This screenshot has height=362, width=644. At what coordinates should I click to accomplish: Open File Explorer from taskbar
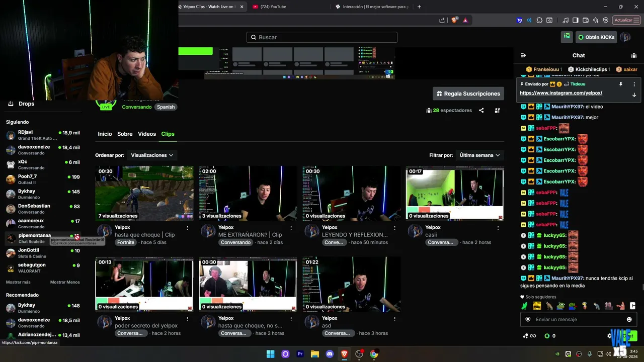click(315, 354)
